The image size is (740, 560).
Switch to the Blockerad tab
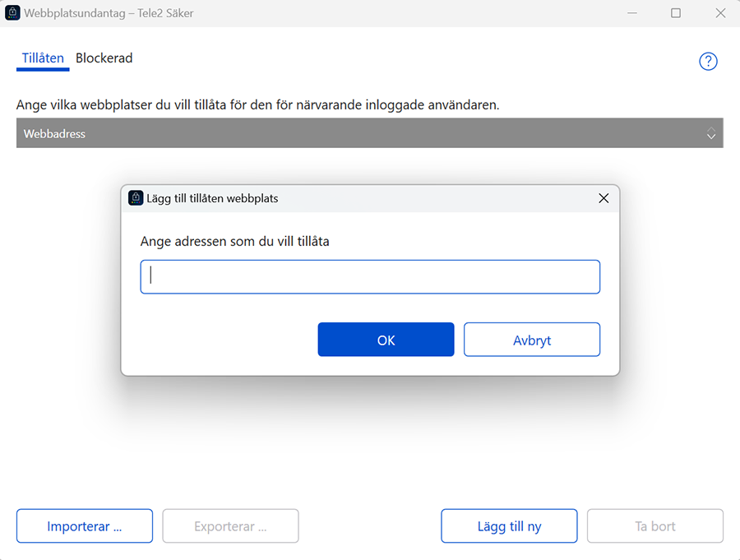104,58
